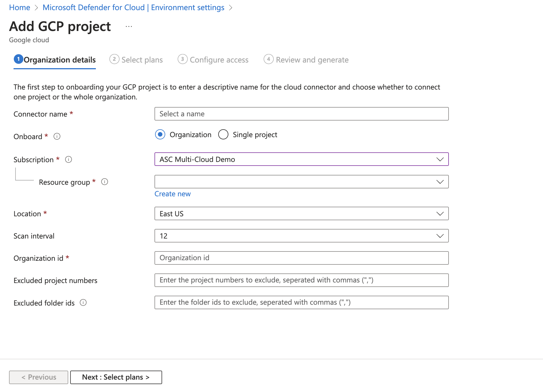
Task: Open the Excluded folder ids info tooltip
Action: 83,302
